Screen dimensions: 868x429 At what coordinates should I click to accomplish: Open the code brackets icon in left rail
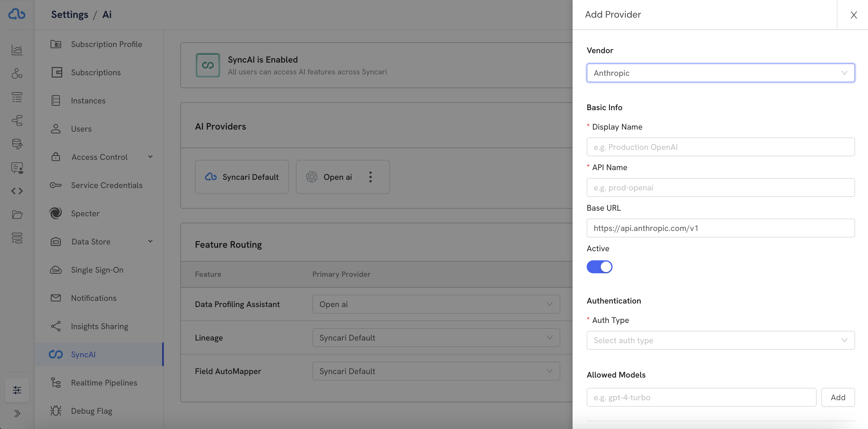click(17, 191)
